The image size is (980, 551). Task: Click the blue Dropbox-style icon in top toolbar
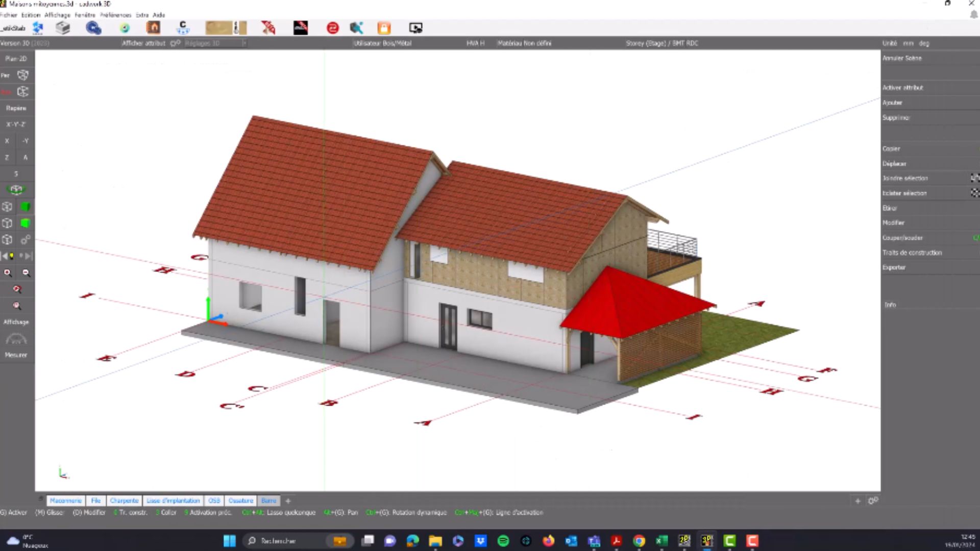point(38,28)
